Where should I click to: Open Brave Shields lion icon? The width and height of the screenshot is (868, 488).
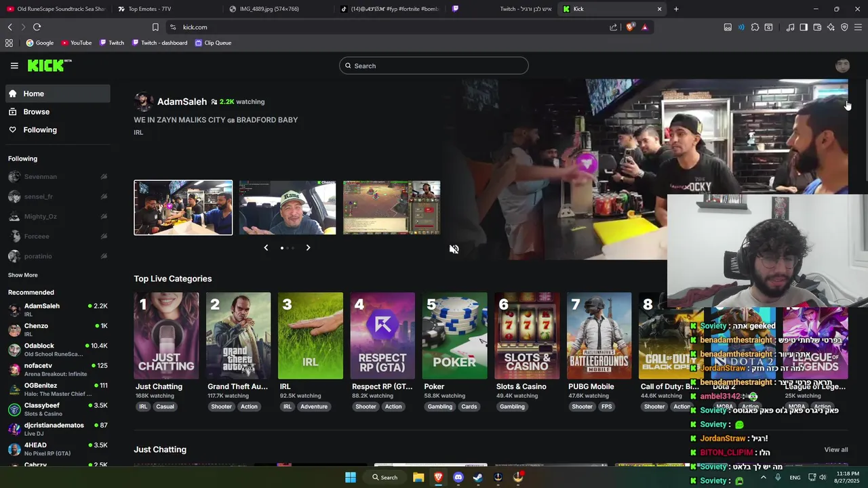coord(630,27)
